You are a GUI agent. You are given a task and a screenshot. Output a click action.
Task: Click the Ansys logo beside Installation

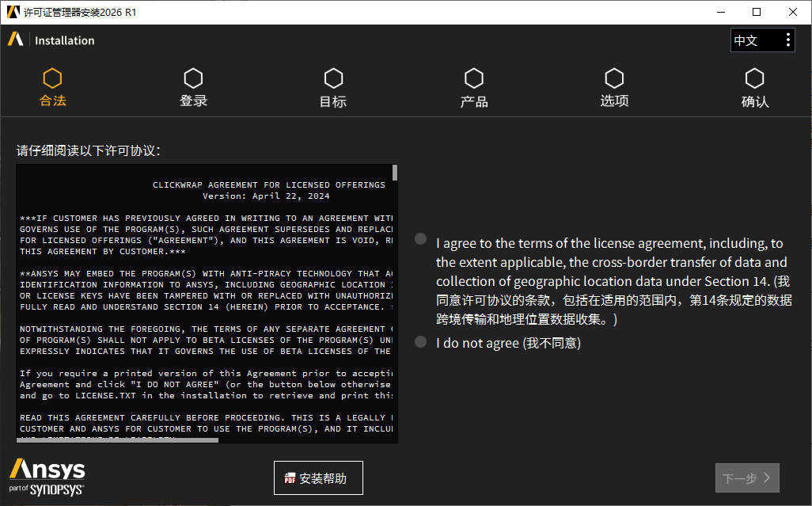coord(16,39)
